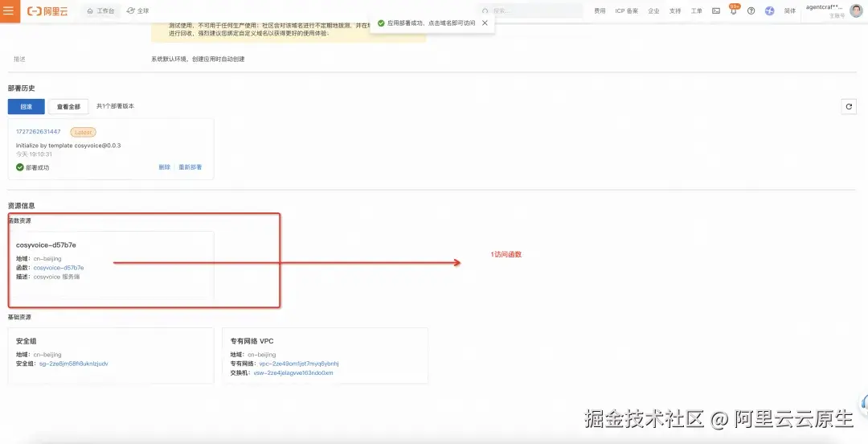Click the 部署历史 section heading

(22, 88)
